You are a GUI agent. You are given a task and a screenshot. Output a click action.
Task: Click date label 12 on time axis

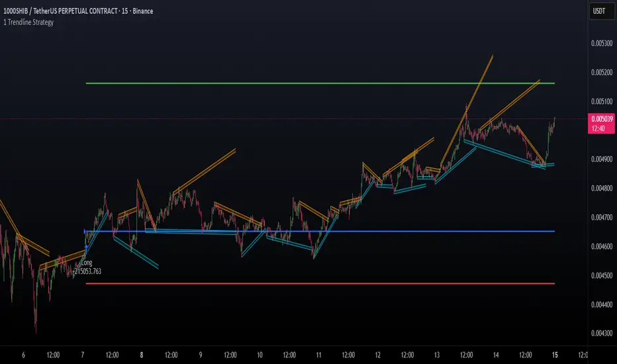[378, 355]
